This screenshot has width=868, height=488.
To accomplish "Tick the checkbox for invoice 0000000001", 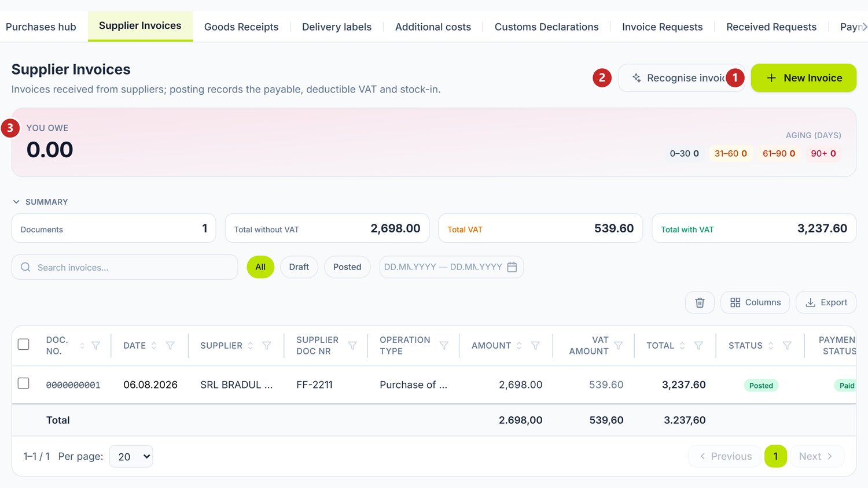I will pyautogui.click(x=24, y=383).
